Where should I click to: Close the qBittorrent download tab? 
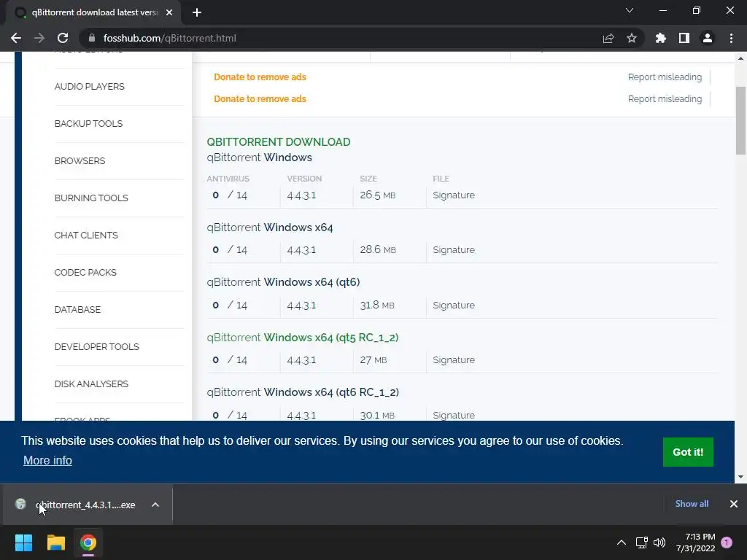pos(169,13)
